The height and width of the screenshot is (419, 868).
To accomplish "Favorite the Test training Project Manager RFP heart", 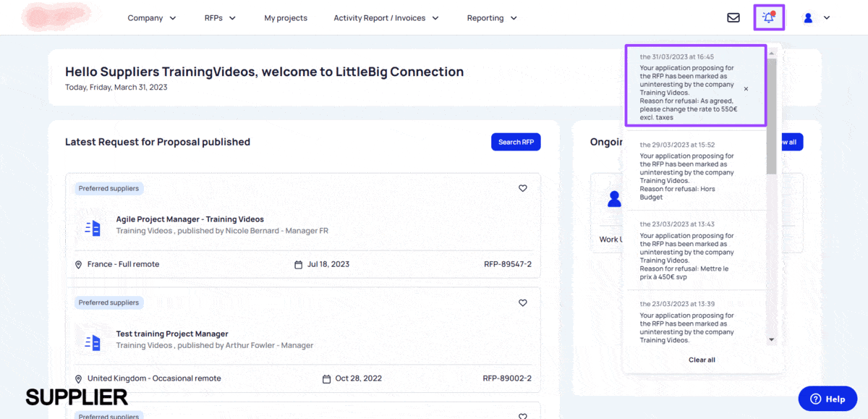I will tap(523, 303).
